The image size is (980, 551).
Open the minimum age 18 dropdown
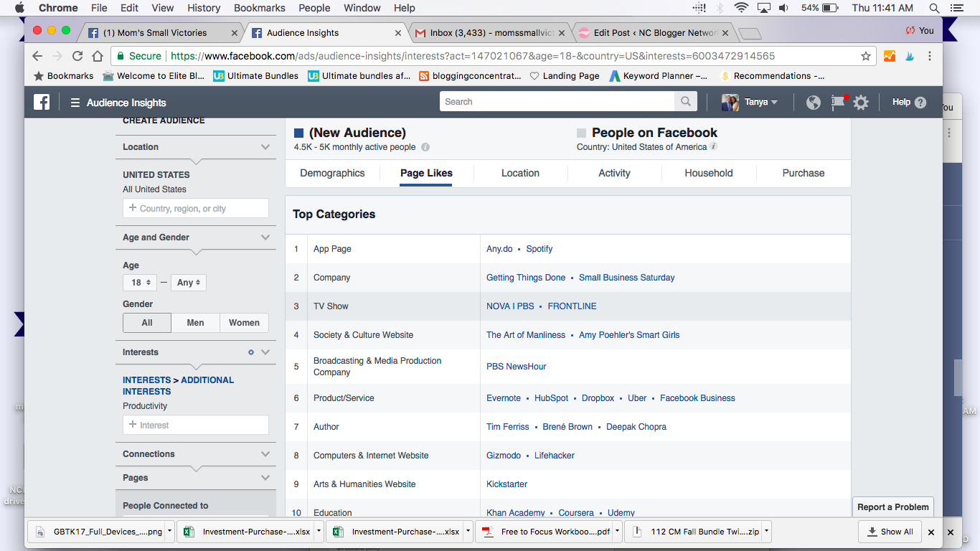coord(140,283)
